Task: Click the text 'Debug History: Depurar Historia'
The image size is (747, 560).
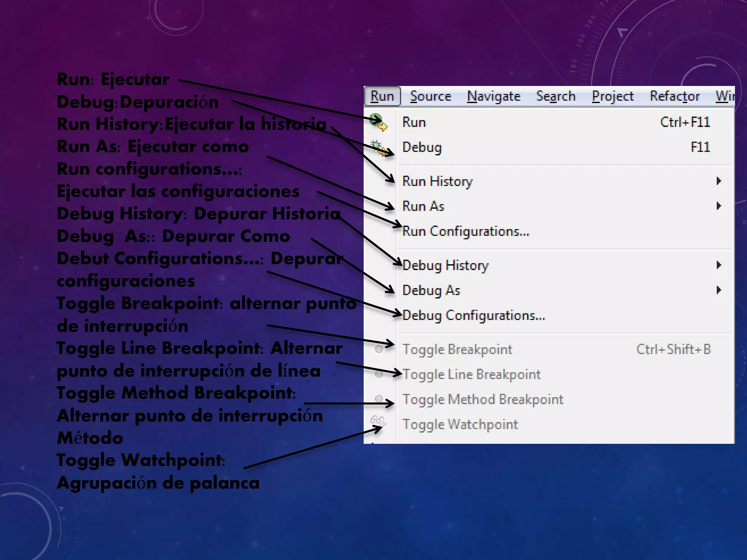Action: [199, 214]
